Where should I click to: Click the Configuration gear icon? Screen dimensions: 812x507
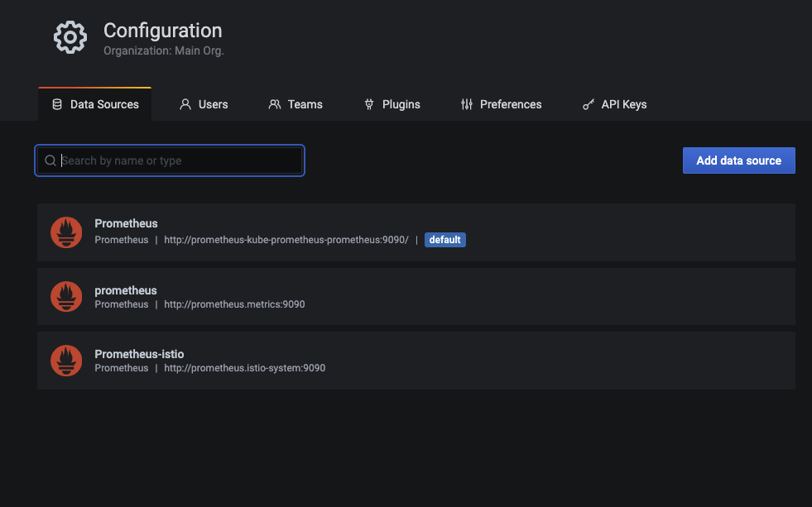(x=70, y=37)
